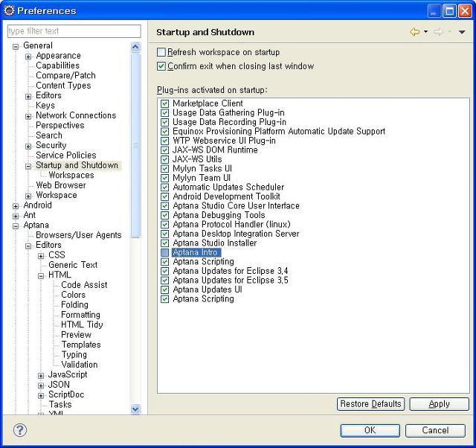
Task: Open Templates under HTML
Action: point(81,345)
